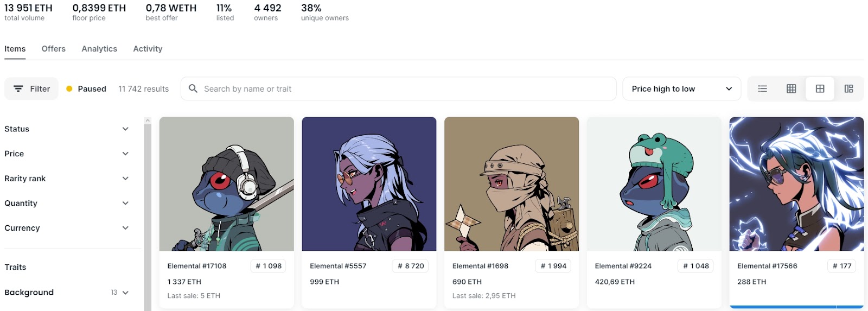Click the yellow Paused status indicator
Viewport: 868px width, 311px height.
click(x=69, y=89)
